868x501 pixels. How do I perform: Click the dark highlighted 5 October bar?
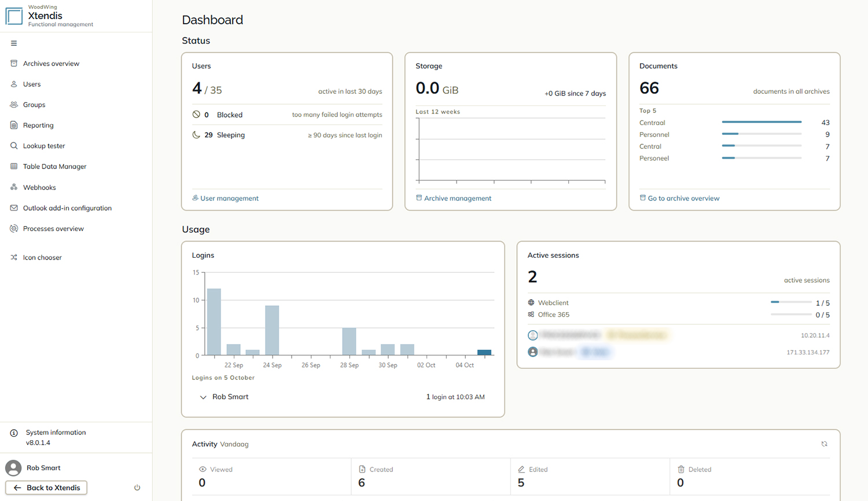[484, 352]
